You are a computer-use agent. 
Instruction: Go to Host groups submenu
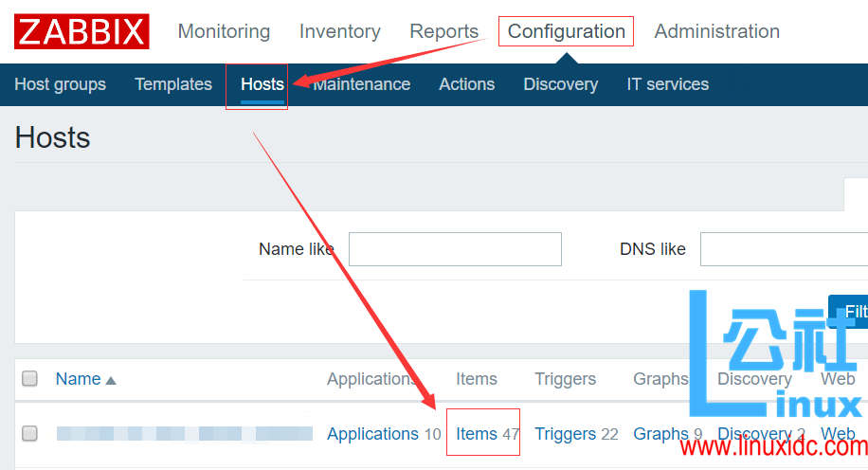point(60,84)
